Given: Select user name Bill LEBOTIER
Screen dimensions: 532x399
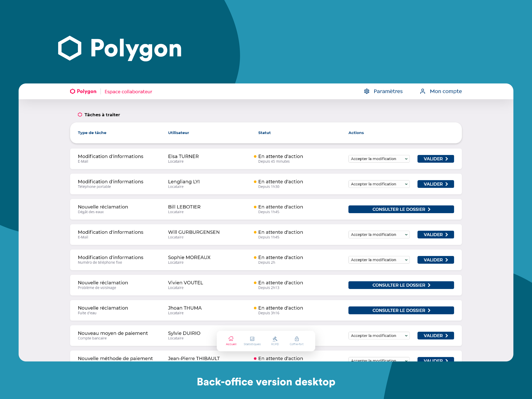Looking at the screenshot, I should pyautogui.click(x=184, y=207).
